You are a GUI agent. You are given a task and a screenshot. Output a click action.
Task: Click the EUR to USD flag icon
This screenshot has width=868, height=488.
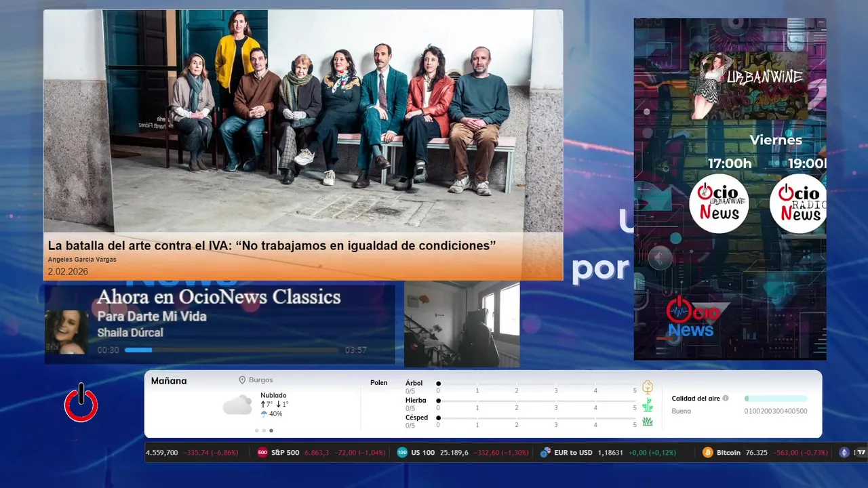coord(545,453)
